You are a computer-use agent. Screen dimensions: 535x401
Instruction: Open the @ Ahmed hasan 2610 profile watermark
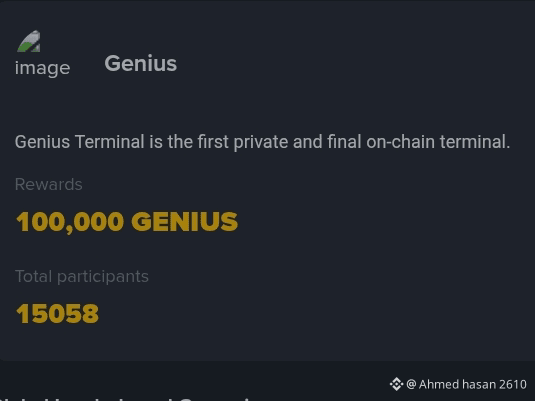[458, 384]
